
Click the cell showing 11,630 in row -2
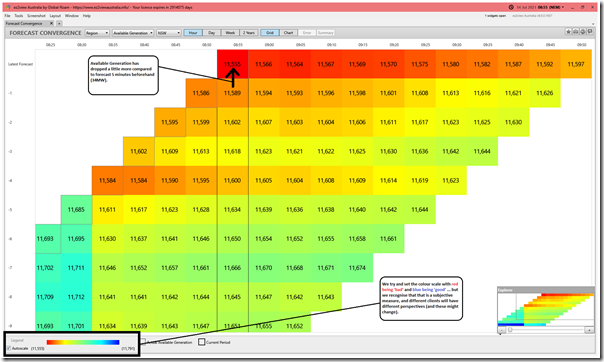tap(513, 122)
